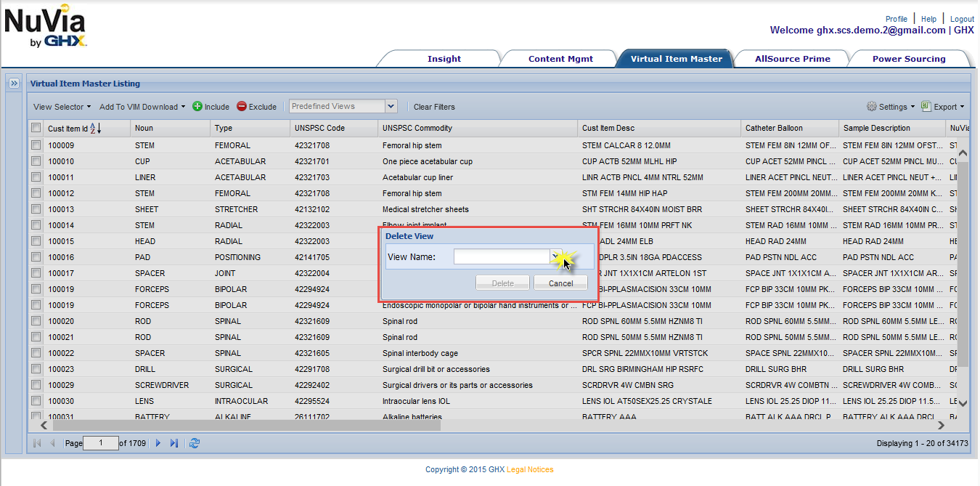Open the Power Sourcing tab
This screenshot has width=980, height=486.
pyautogui.click(x=909, y=59)
